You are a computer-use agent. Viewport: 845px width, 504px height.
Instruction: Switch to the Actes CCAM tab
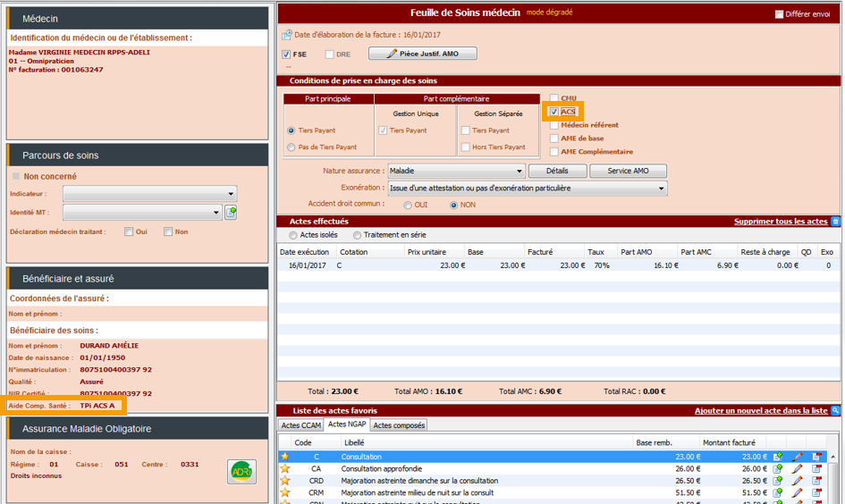click(x=301, y=425)
